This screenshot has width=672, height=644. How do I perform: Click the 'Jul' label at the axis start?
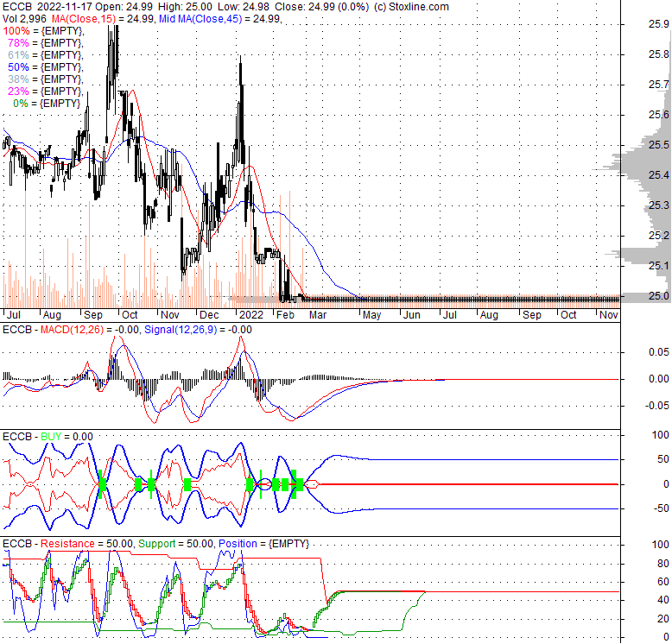[13, 315]
